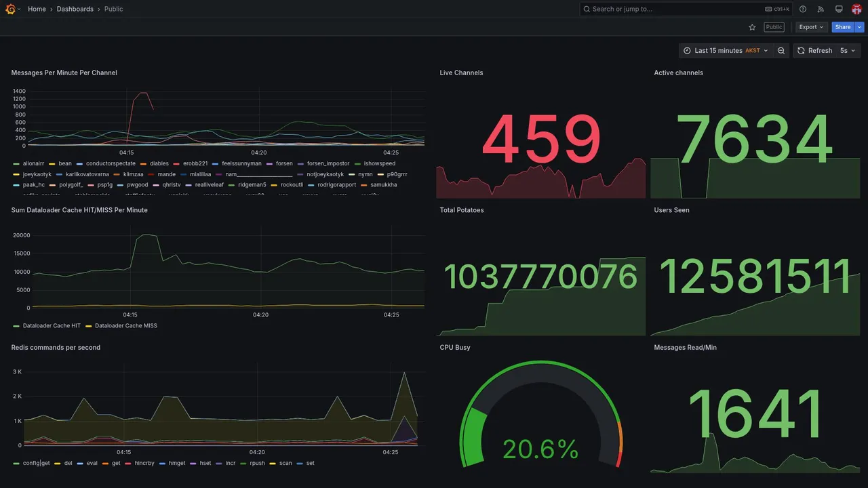Go to Home breadcrumb
The width and height of the screenshot is (868, 488).
(37, 9)
